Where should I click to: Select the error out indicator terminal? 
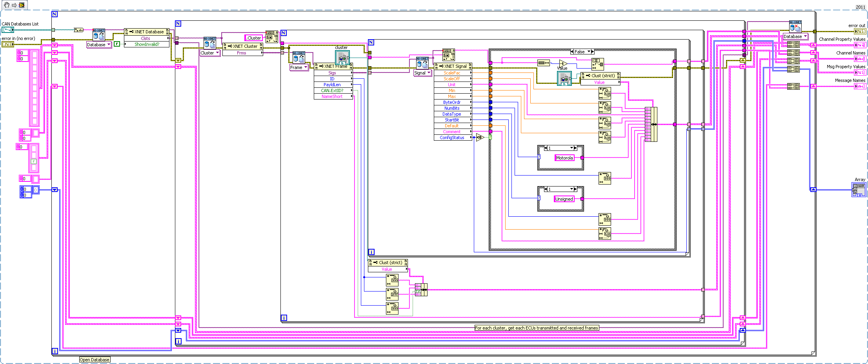tap(861, 31)
